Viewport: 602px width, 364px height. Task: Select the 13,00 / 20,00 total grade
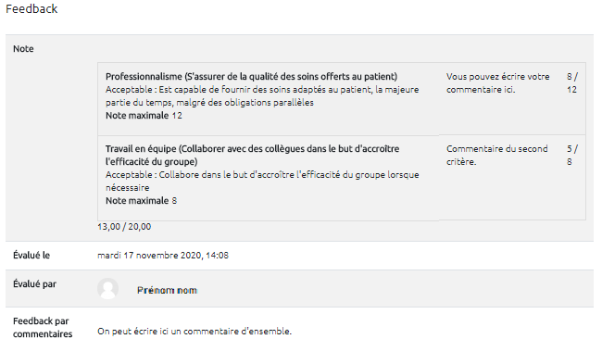pyautogui.click(x=124, y=227)
